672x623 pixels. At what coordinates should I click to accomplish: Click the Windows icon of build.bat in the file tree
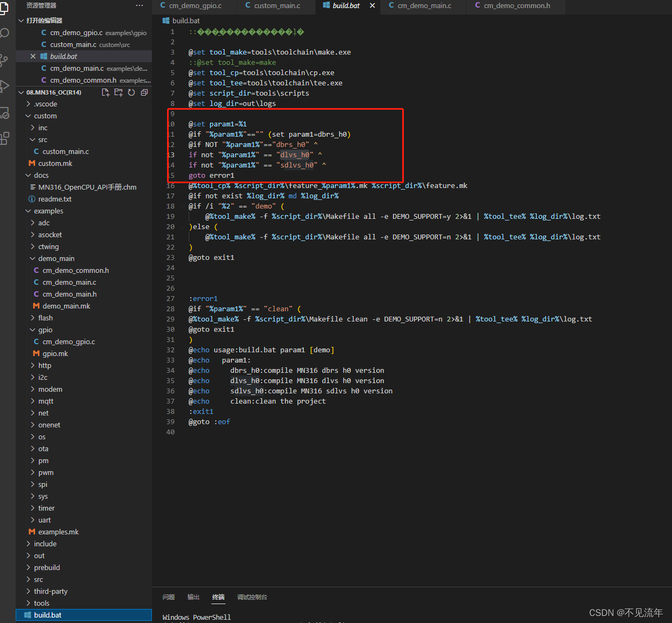point(28,615)
